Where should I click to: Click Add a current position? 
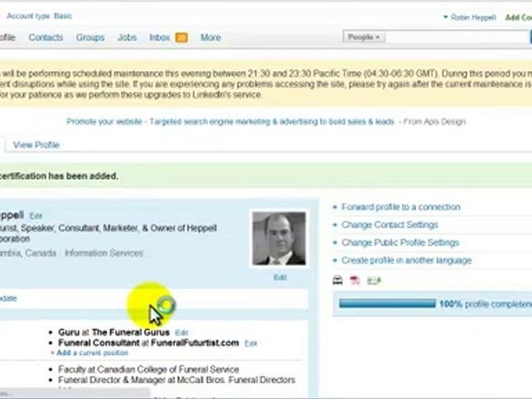[x=92, y=353]
